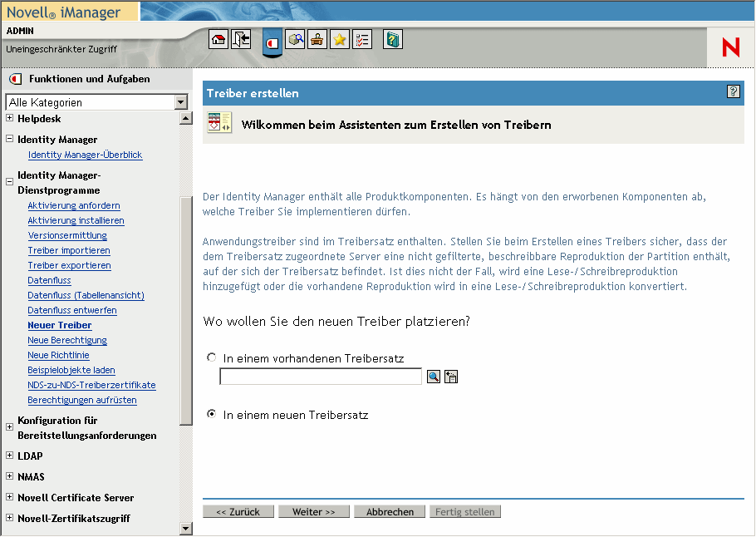
Task: Open the object selector magnifier beside the field
Action: pyautogui.click(x=433, y=376)
